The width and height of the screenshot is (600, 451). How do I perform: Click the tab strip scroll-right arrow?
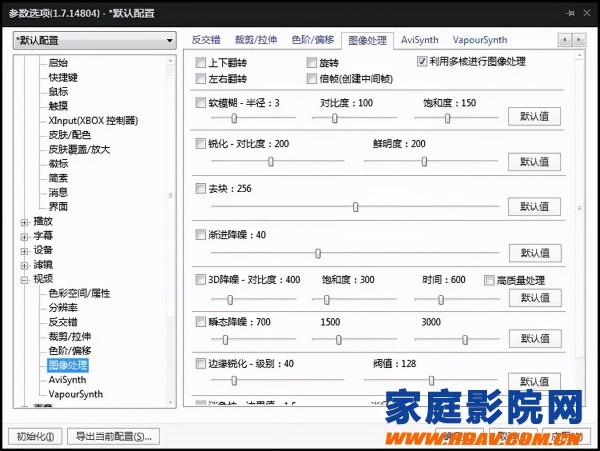(x=579, y=40)
